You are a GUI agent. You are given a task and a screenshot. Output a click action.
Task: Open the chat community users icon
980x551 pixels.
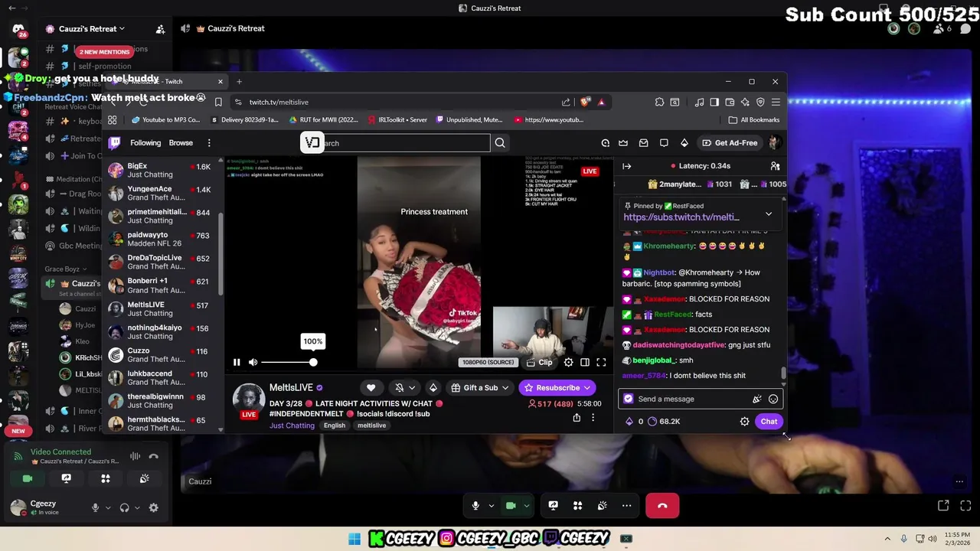pos(775,166)
